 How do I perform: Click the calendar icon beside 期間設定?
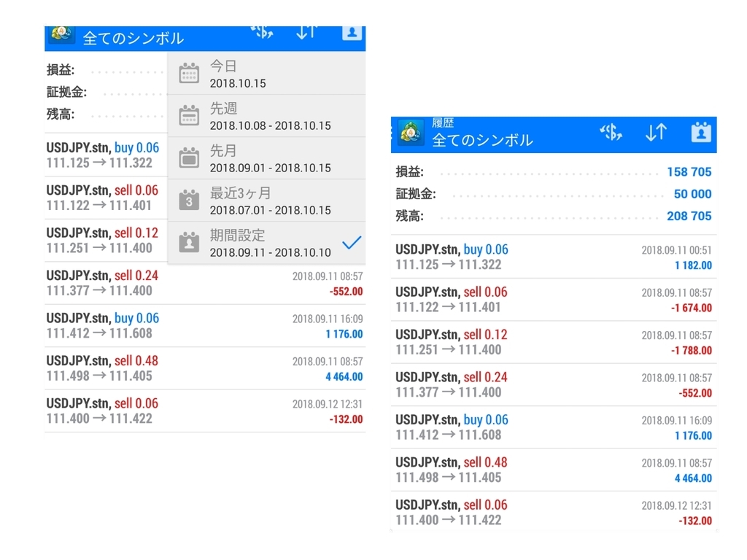pyautogui.click(x=189, y=242)
